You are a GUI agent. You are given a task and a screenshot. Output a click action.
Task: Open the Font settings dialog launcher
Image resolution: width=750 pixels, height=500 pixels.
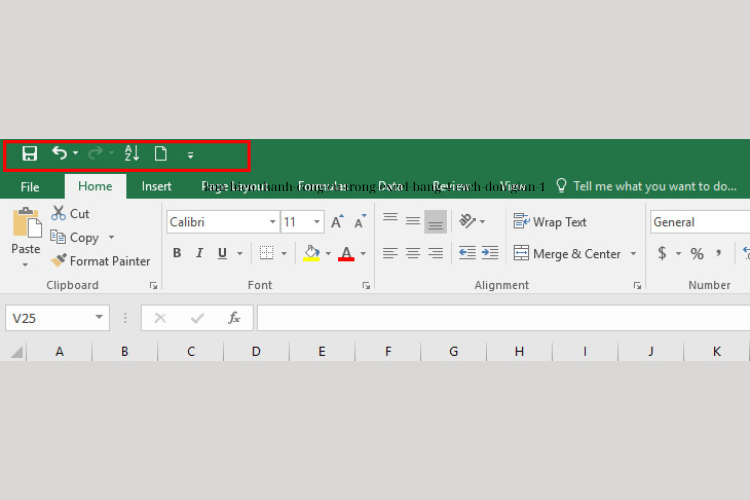click(x=366, y=286)
